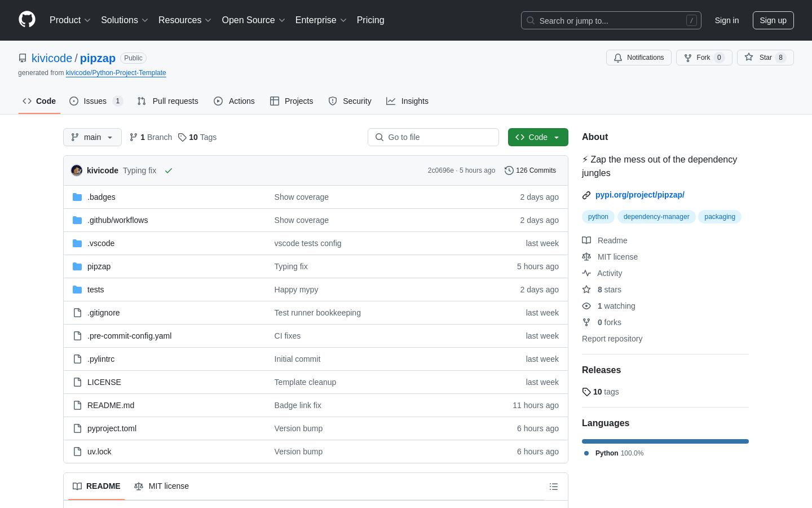Open the pipzap folder icon
Screen dimensions: 812x508
[x=77, y=266]
